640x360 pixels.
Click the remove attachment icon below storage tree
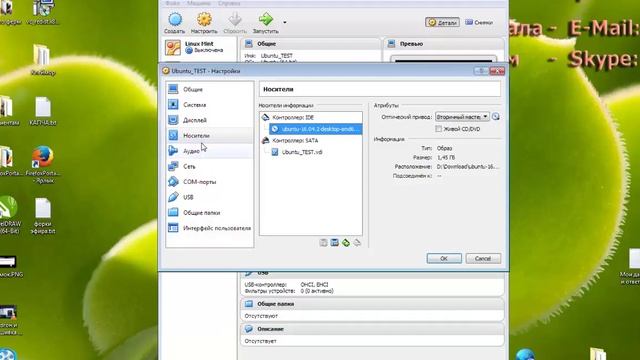tap(357, 243)
